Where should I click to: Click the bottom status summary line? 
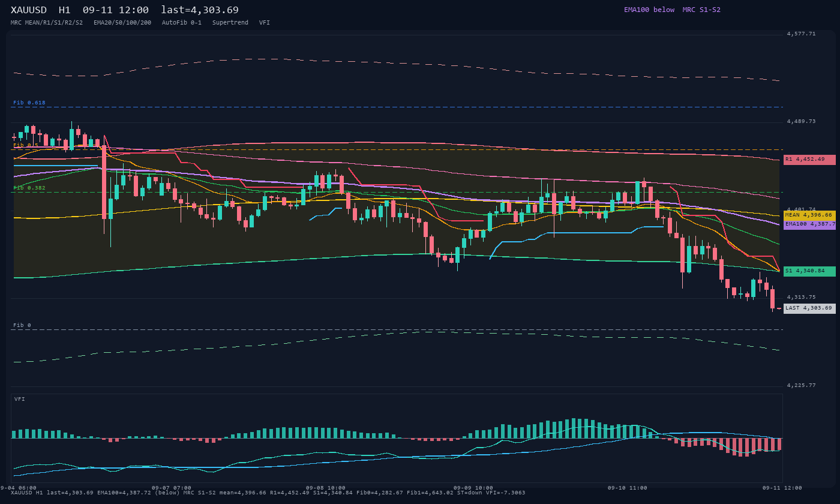click(x=268, y=493)
